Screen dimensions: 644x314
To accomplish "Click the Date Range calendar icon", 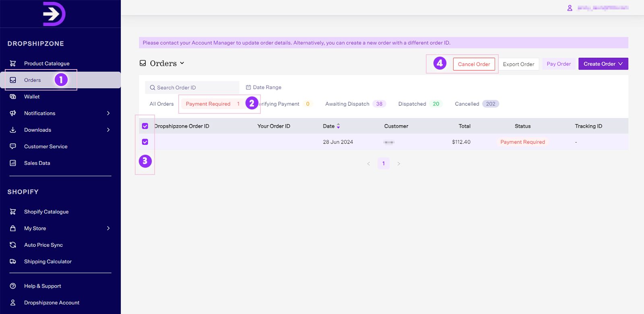I will point(248,87).
